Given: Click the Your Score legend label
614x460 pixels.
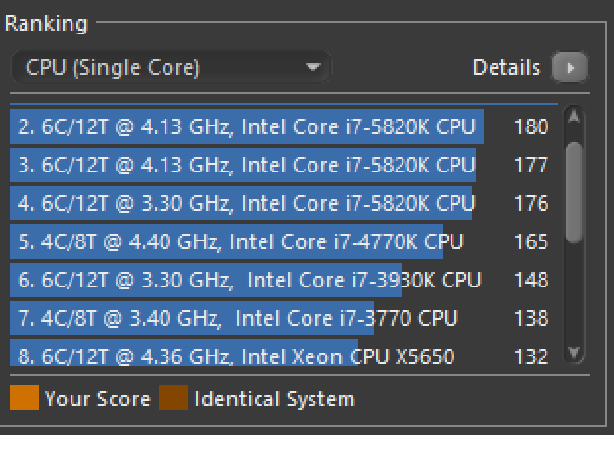Looking at the screenshot, I should 98,399.
